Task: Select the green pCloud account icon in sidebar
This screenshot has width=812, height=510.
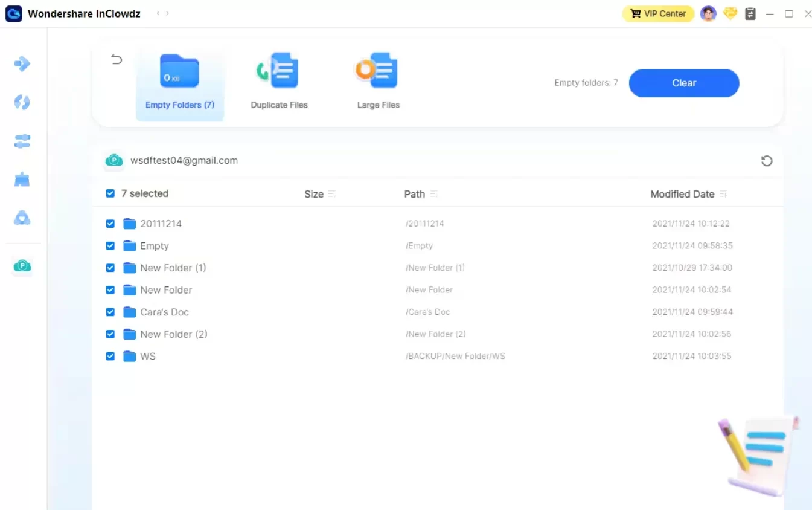Action: 22,266
